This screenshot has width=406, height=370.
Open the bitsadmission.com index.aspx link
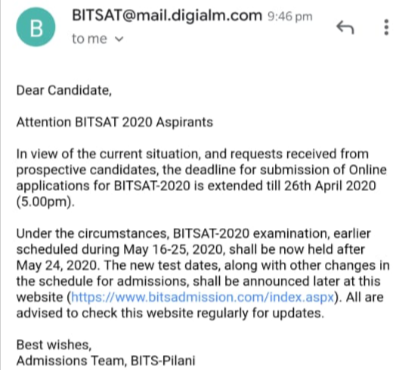(x=203, y=297)
